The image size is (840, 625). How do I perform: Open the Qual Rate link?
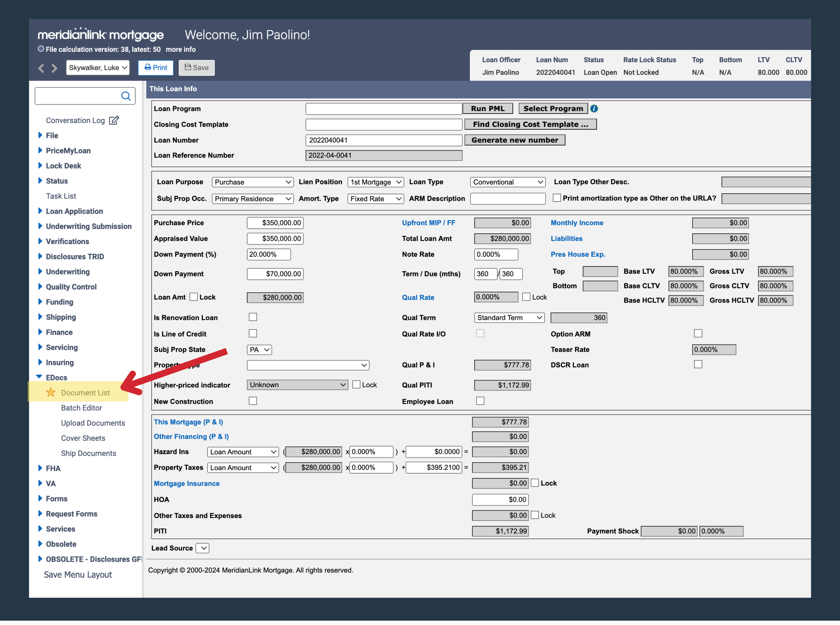[x=418, y=297]
